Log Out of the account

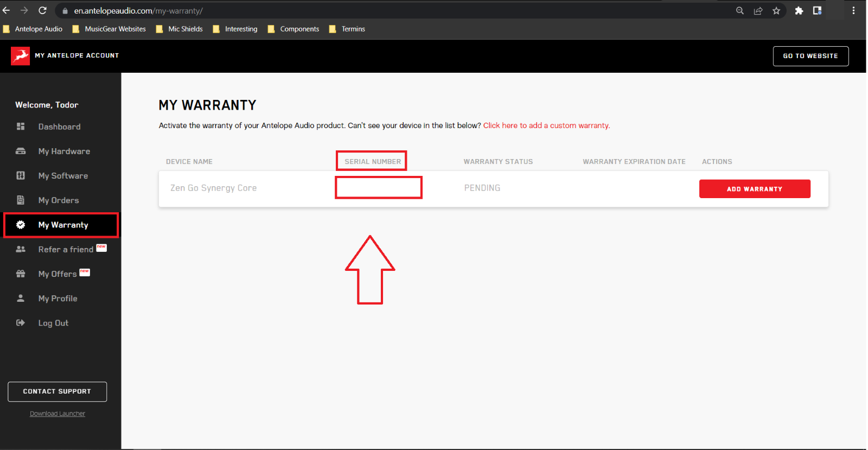53,322
